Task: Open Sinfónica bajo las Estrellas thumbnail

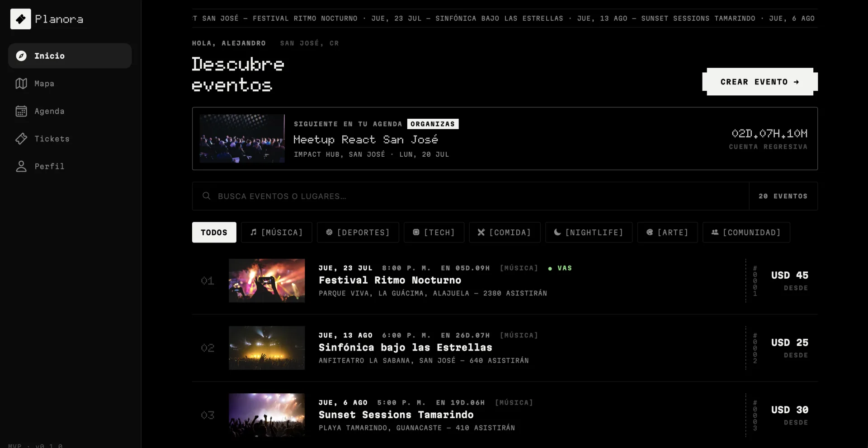Action: pos(267,348)
